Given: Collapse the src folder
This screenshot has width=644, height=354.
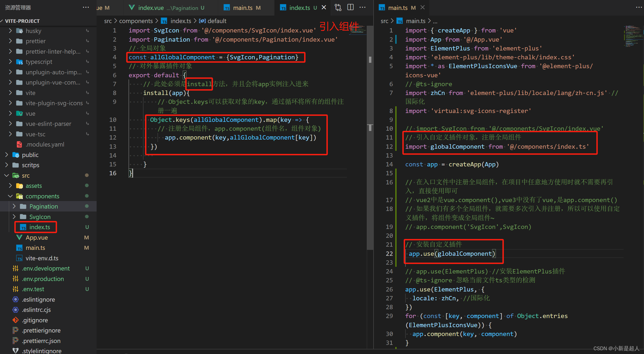Looking at the screenshot, I should (x=25, y=176).
